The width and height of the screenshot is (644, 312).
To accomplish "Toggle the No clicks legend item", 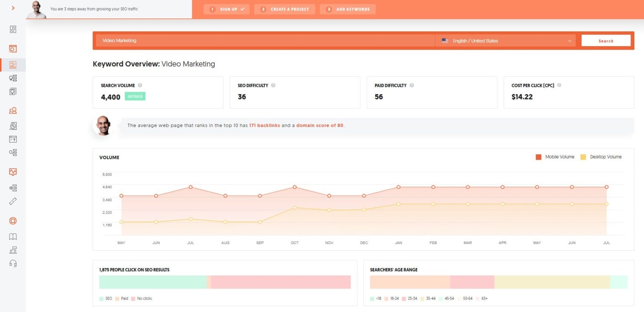I will (x=141, y=299).
